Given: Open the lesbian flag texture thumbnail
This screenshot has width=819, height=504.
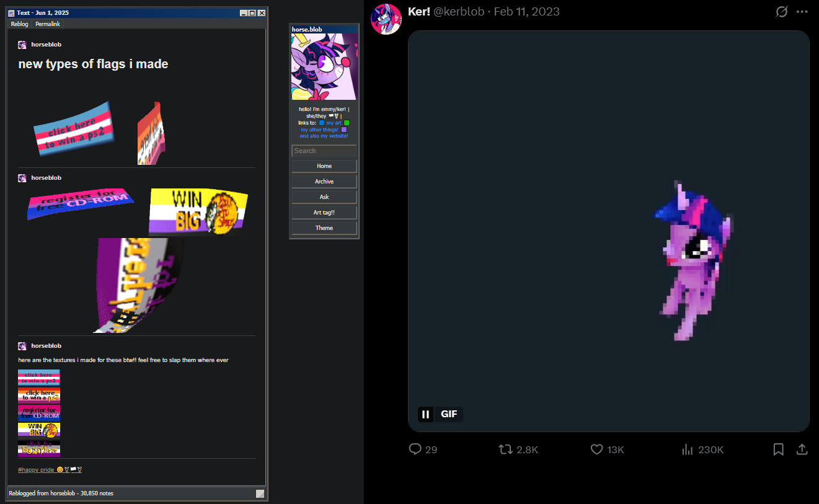Looking at the screenshot, I should tap(39, 395).
